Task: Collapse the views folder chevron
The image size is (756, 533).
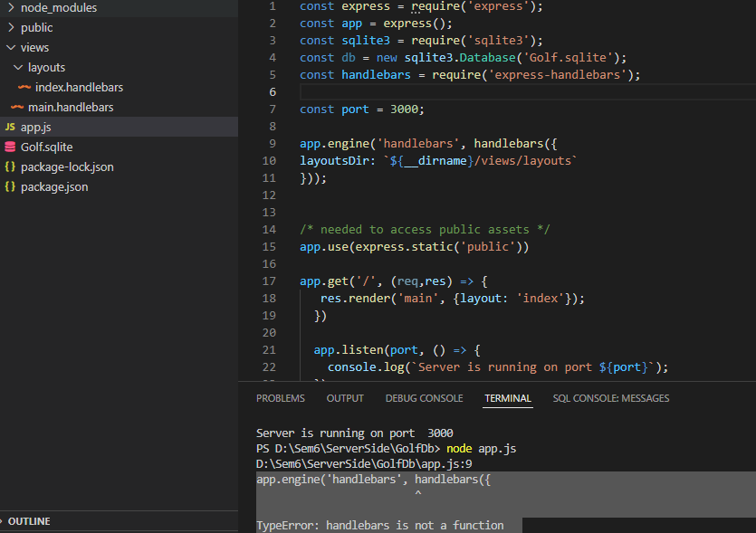Action: (11, 48)
